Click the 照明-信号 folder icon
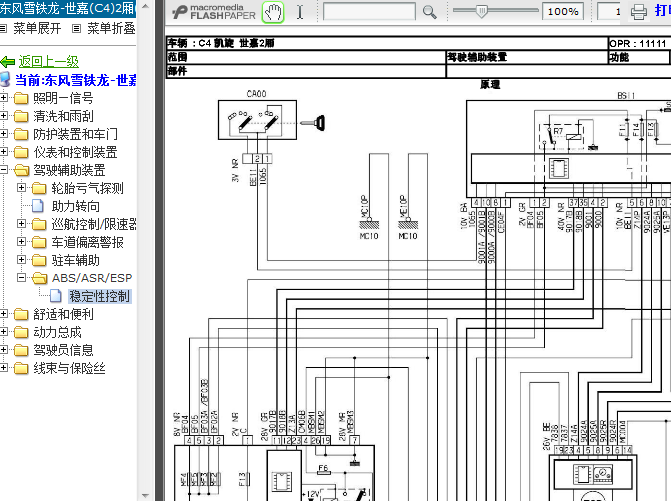 tap(21, 99)
